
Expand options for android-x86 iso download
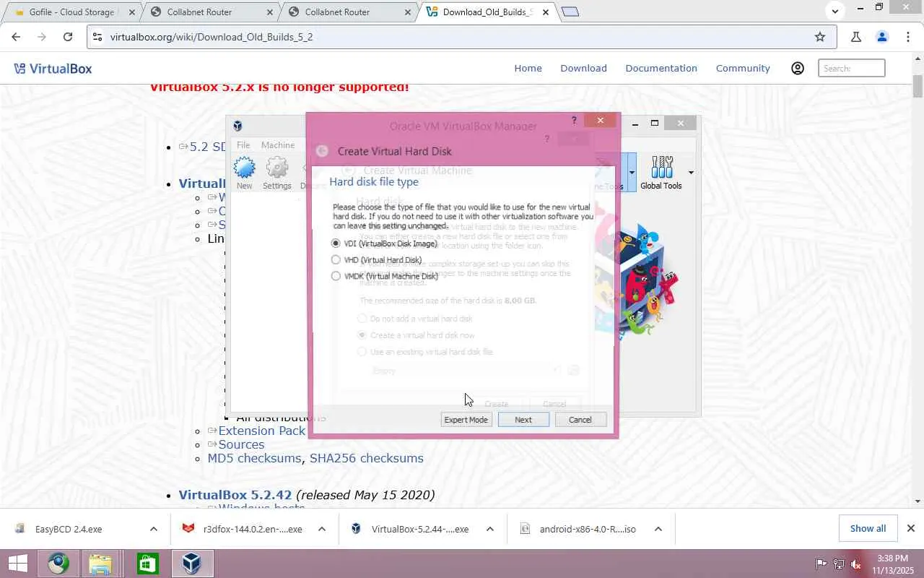(x=658, y=529)
